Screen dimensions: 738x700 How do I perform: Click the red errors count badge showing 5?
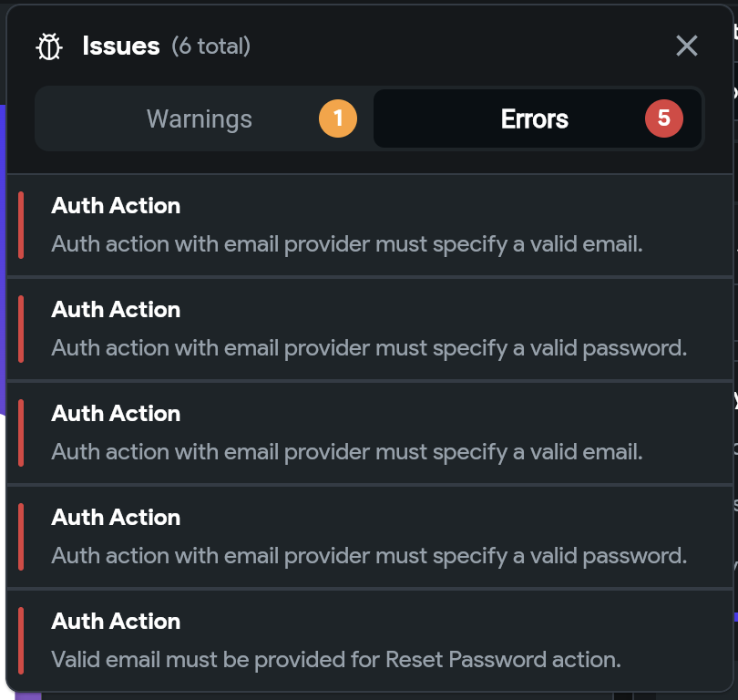pyautogui.click(x=663, y=118)
